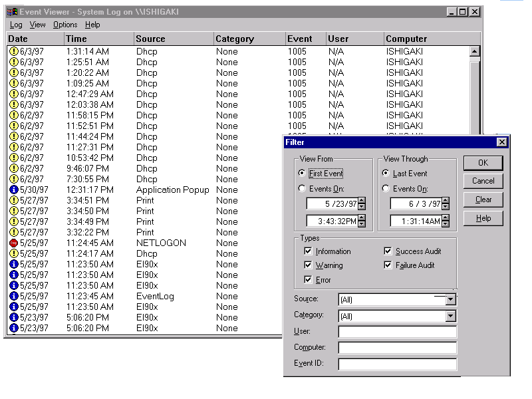Open the Help menu
Image resolution: width=532 pixels, height=399 pixels.
click(92, 25)
